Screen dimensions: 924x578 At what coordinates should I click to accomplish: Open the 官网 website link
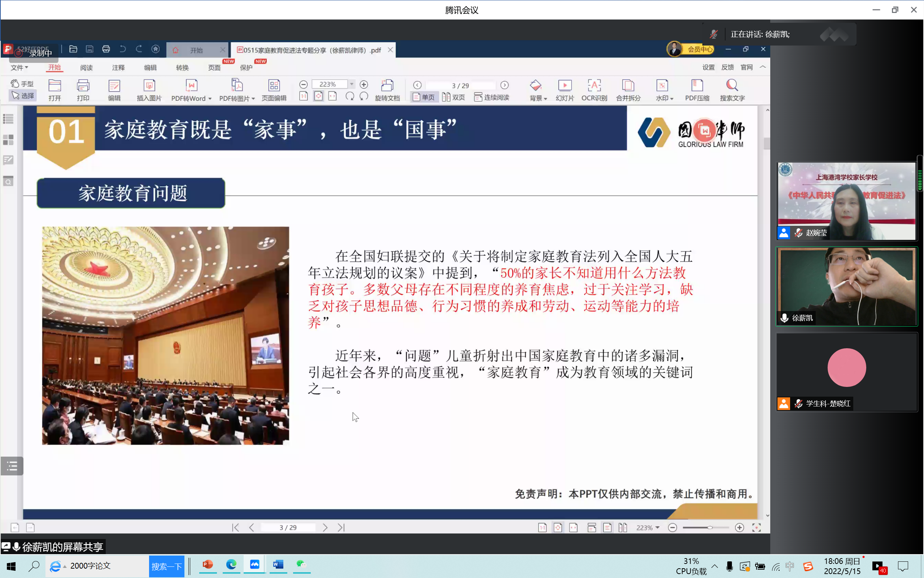(x=746, y=67)
